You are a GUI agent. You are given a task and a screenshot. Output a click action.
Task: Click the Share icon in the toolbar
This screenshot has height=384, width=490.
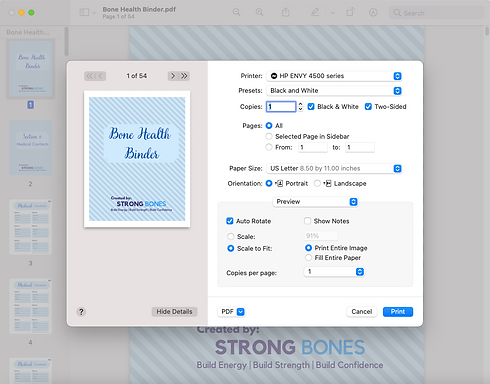pyautogui.click(x=286, y=12)
